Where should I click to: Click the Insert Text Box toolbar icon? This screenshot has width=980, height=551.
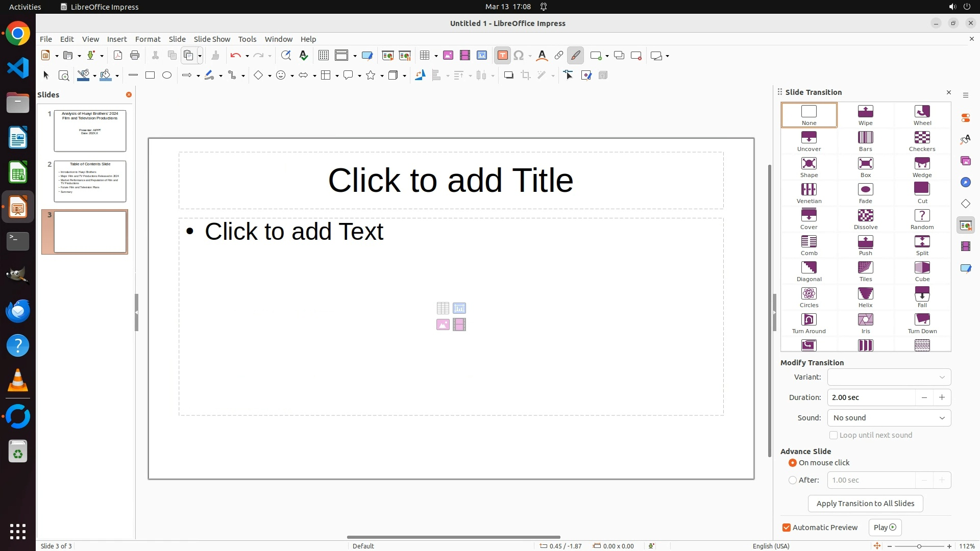tap(502, 56)
